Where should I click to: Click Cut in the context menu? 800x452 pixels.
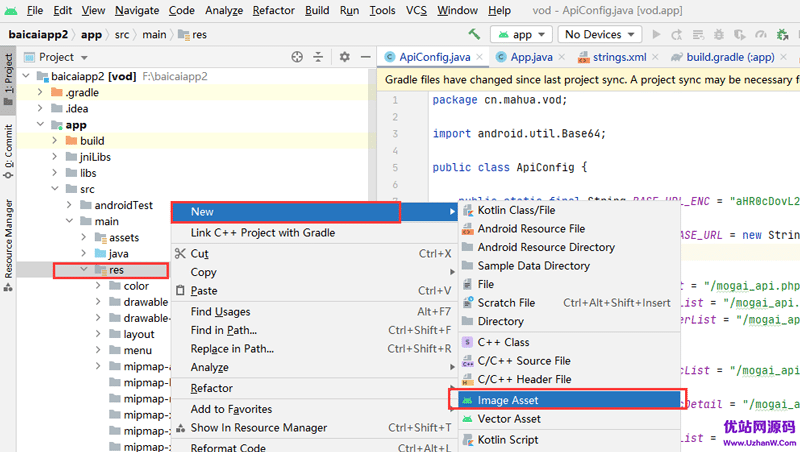[x=314, y=254]
